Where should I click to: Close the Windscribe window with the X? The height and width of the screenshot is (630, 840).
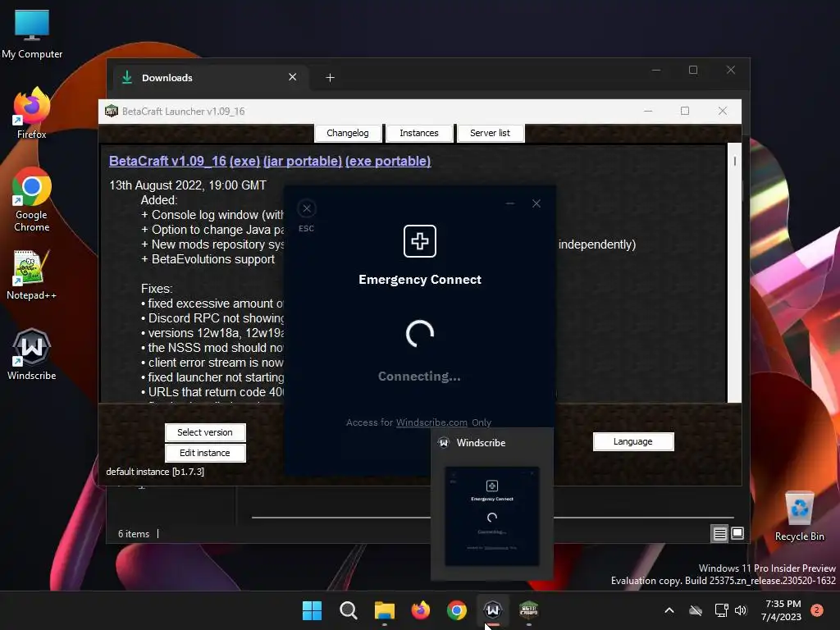coord(536,203)
